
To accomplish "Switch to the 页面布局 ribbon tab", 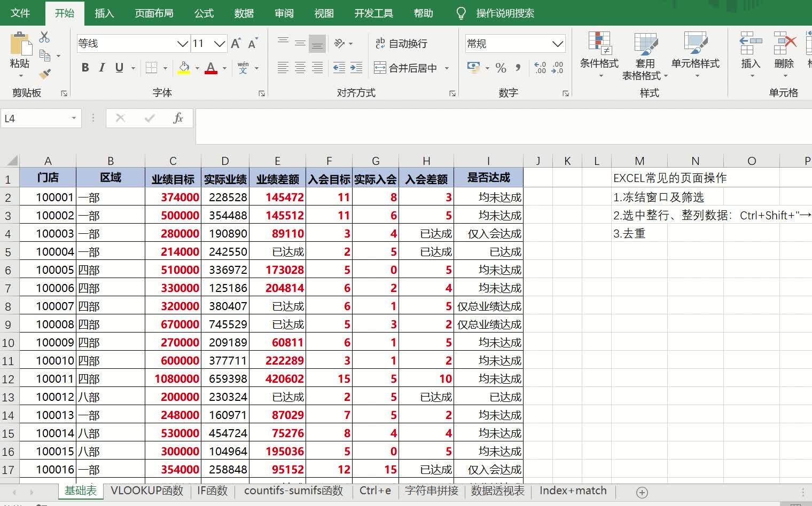I will coord(154,13).
